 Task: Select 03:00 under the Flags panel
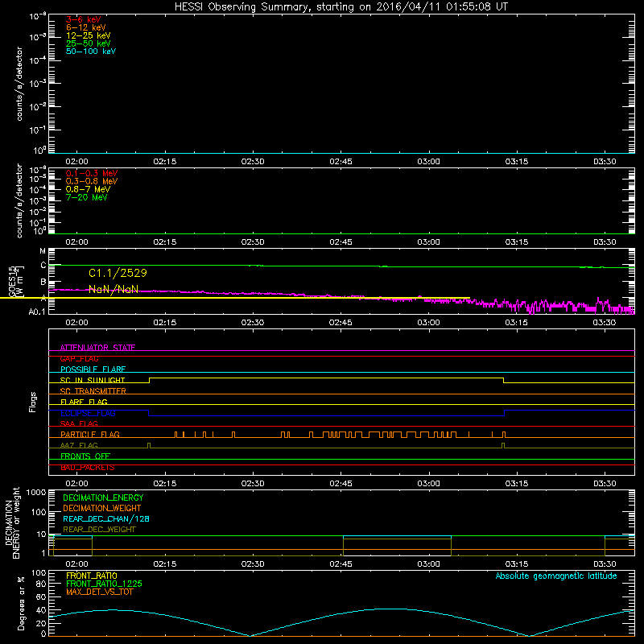[x=428, y=484]
